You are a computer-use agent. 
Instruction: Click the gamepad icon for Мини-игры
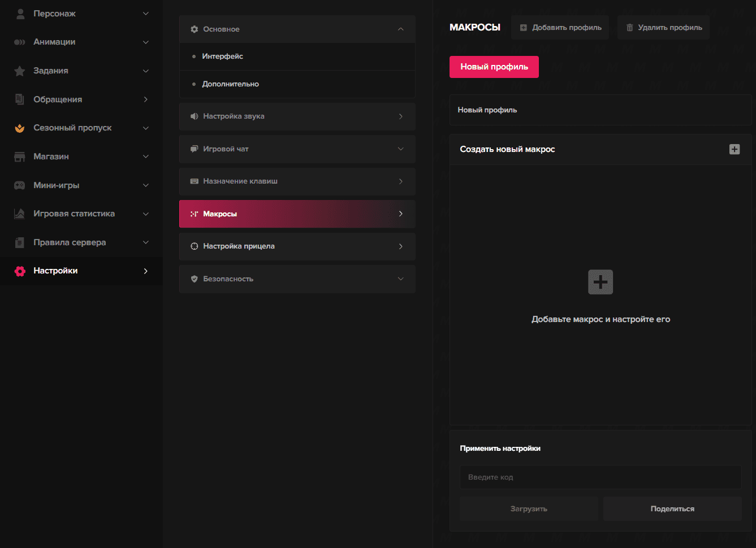pos(20,185)
